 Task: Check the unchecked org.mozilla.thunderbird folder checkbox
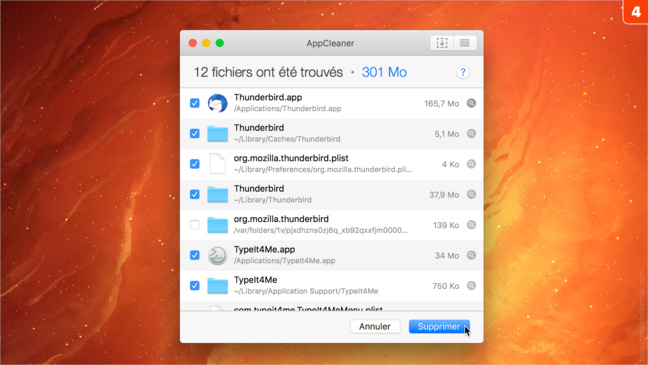pyautogui.click(x=195, y=225)
